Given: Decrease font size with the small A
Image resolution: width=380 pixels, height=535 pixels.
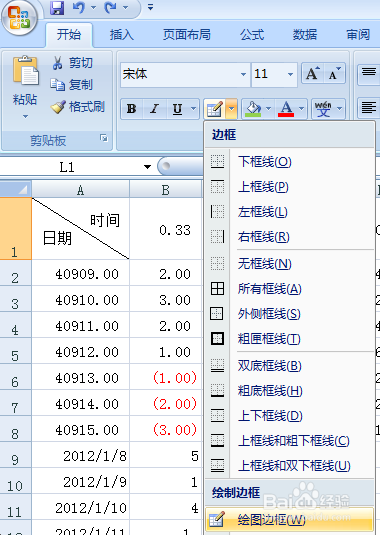Looking at the screenshot, I should point(334,73).
